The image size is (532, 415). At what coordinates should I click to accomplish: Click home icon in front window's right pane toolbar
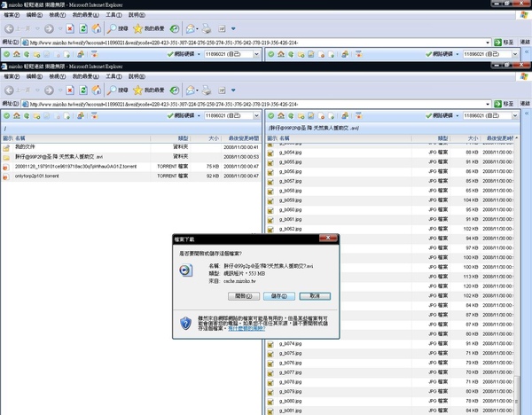[281, 115]
